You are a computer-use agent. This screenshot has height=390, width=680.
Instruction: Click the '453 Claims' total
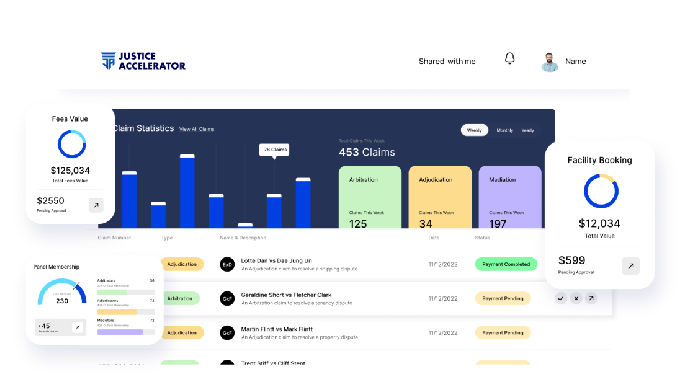367,152
